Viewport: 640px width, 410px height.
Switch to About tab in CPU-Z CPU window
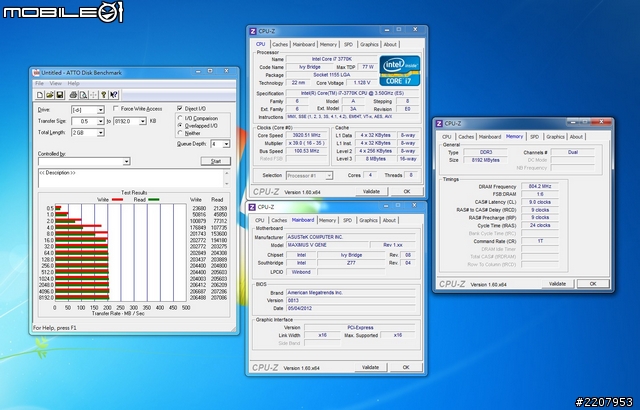[x=390, y=44]
